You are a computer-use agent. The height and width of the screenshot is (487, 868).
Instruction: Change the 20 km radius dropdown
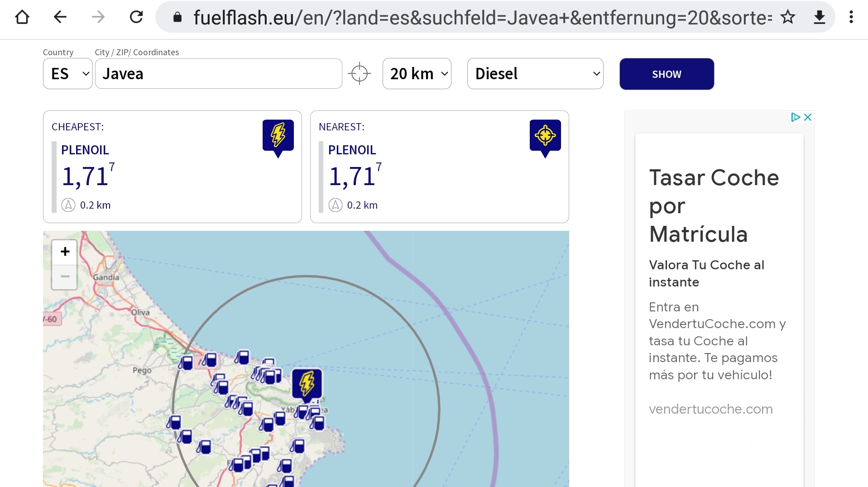coord(417,73)
